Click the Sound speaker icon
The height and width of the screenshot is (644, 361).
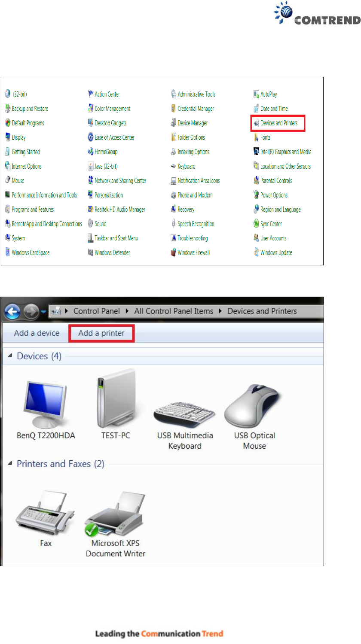coord(91,224)
